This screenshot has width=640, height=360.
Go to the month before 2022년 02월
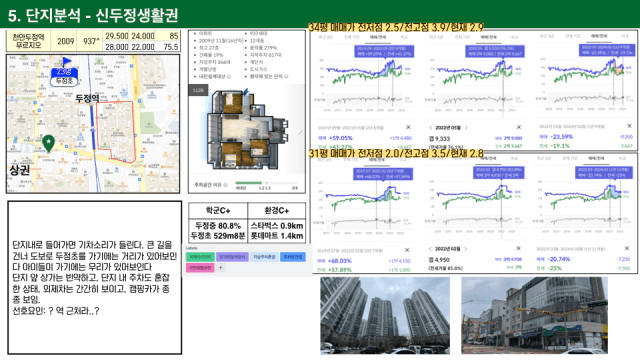430,249
